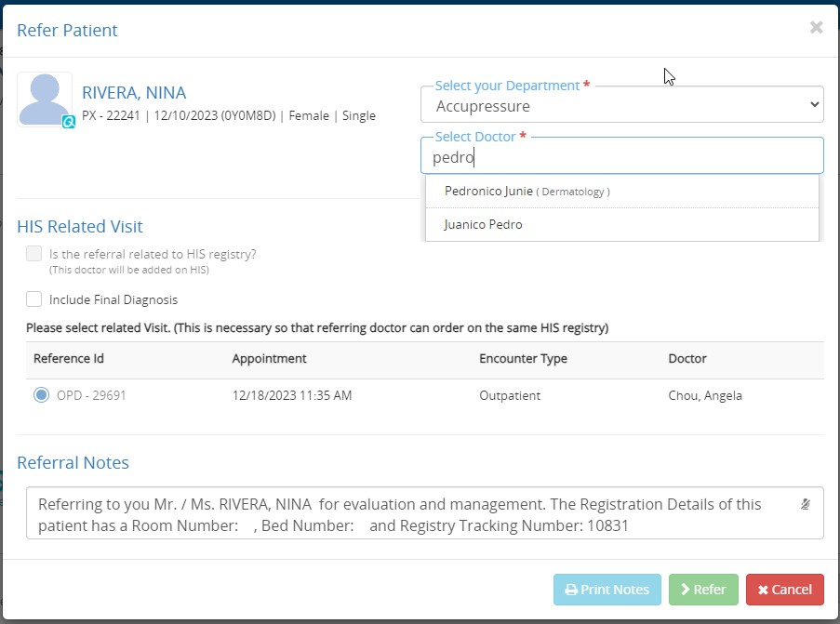
Task: Choose Pedronico Junie from doctor suggestions
Action: (527, 192)
